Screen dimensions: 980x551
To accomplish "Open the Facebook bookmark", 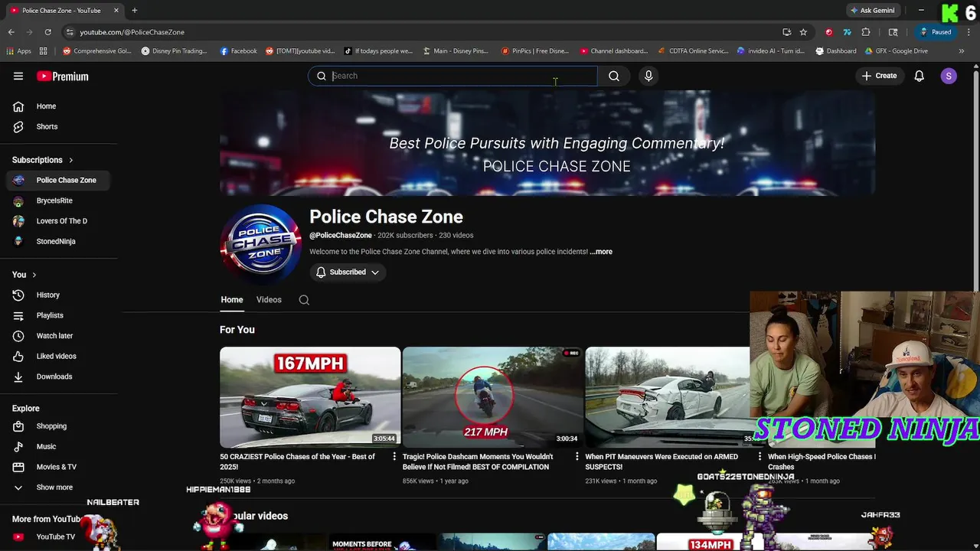I will [x=238, y=51].
